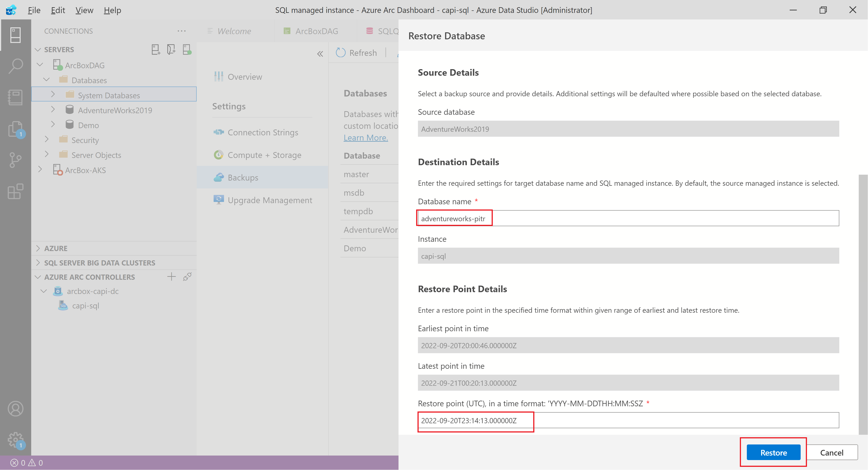Click the Database name input field

click(x=628, y=218)
